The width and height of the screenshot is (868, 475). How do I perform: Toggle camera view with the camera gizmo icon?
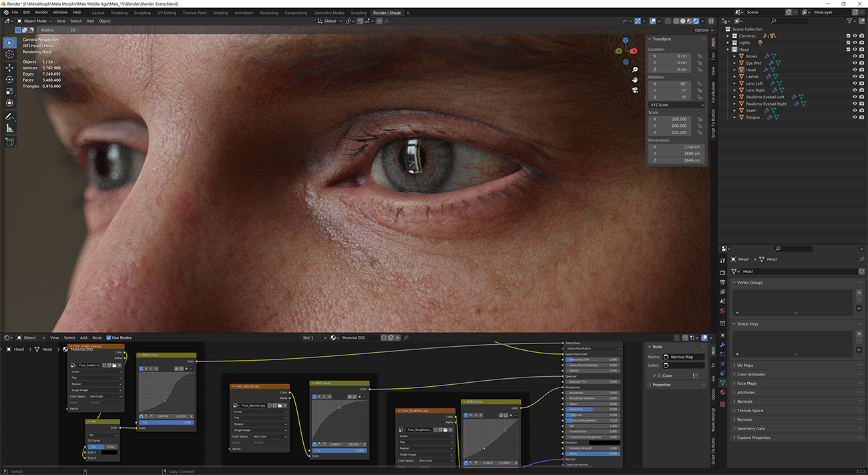coord(635,90)
